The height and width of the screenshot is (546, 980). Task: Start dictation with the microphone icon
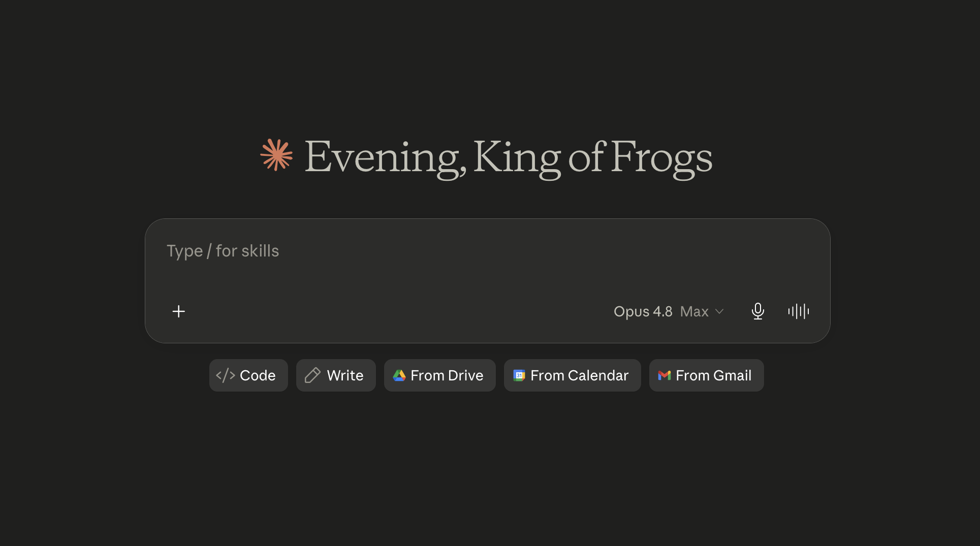tap(757, 311)
